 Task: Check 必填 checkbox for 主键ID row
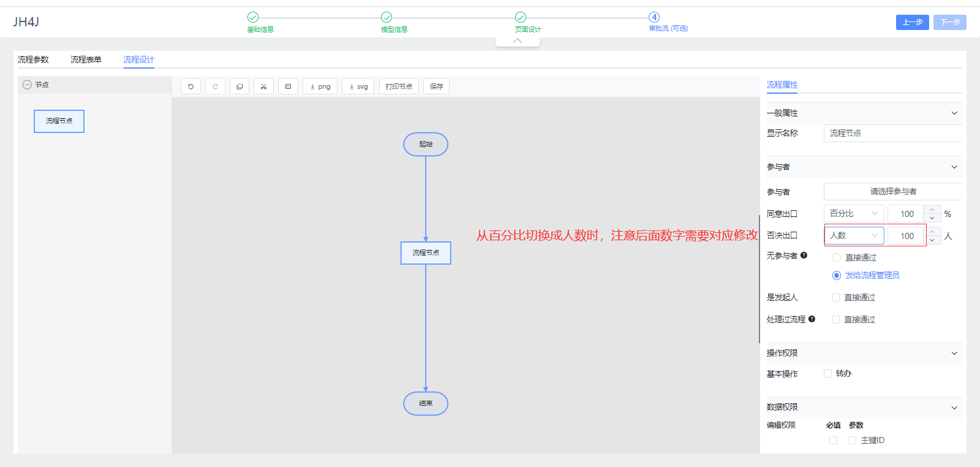tap(833, 440)
